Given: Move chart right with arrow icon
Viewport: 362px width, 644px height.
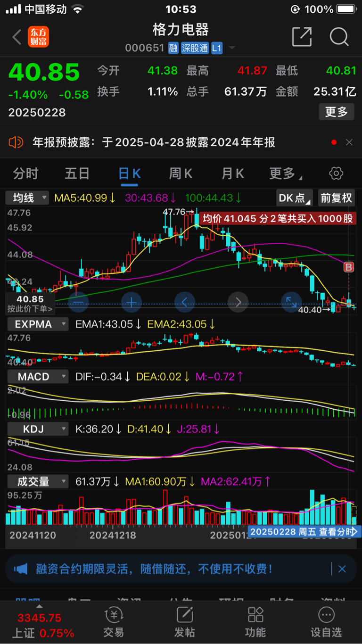Looking at the screenshot, I should [x=239, y=302].
